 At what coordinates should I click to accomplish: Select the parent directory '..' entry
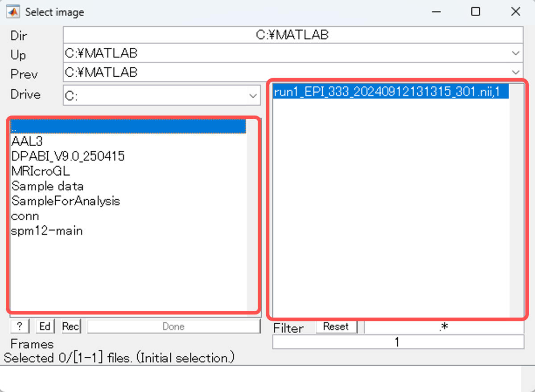pos(128,127)
